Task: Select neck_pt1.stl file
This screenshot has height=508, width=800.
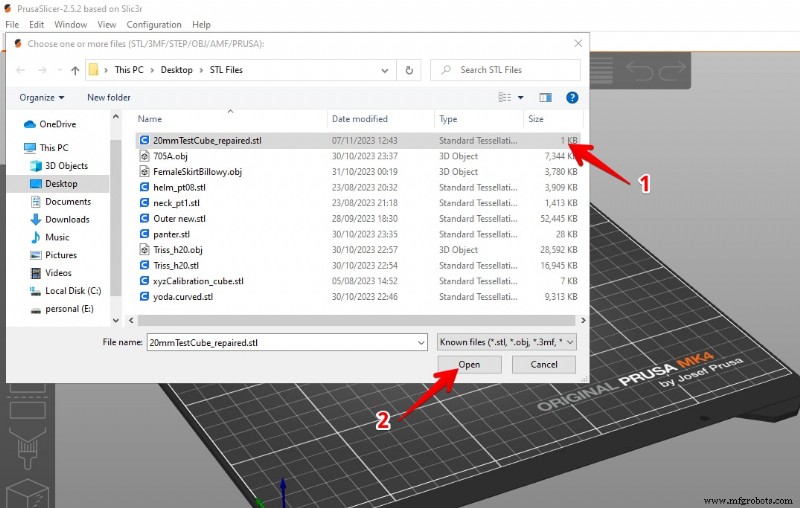Action: click(x=358, y=203)
